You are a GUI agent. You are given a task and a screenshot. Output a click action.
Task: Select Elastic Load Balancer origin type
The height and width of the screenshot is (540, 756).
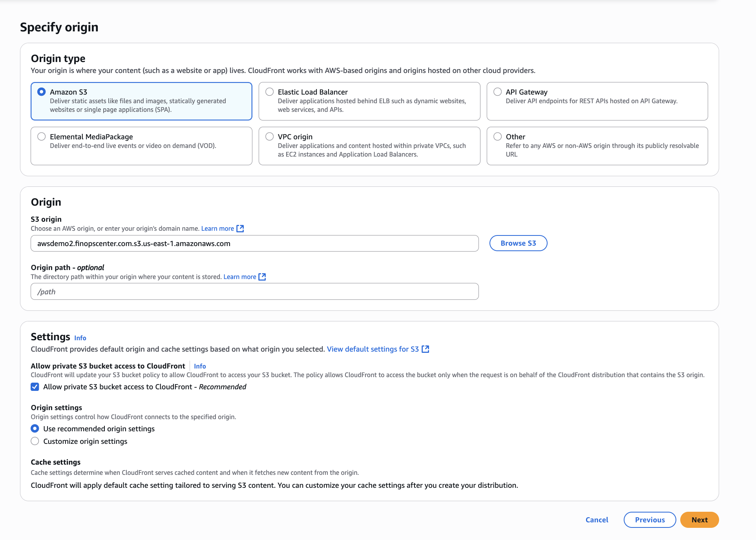pos(270,92)
